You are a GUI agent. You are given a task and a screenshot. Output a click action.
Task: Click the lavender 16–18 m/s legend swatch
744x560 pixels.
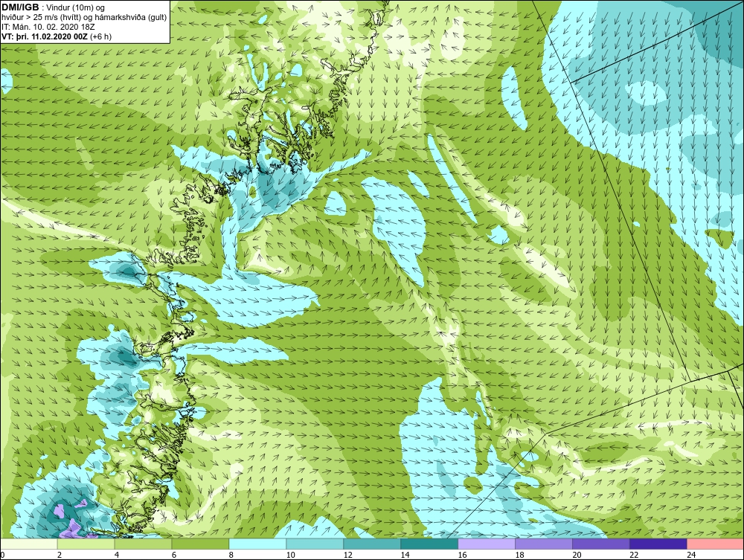point(487,544)
